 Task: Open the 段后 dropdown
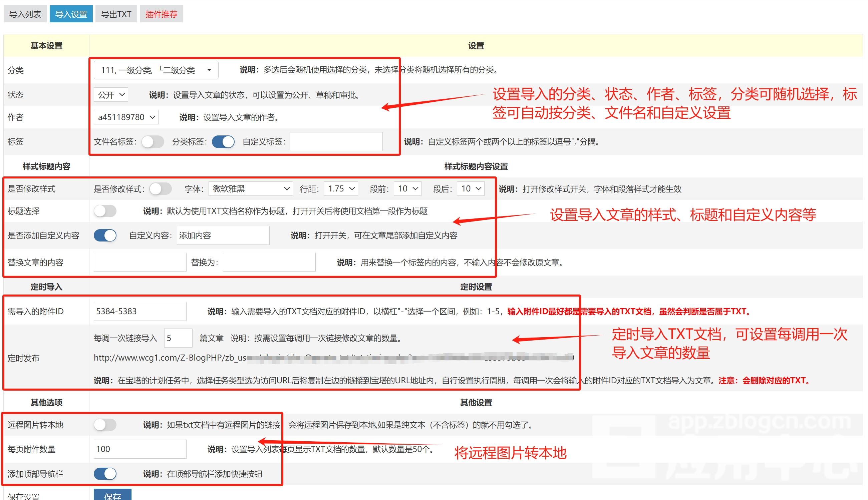[471, 188]
